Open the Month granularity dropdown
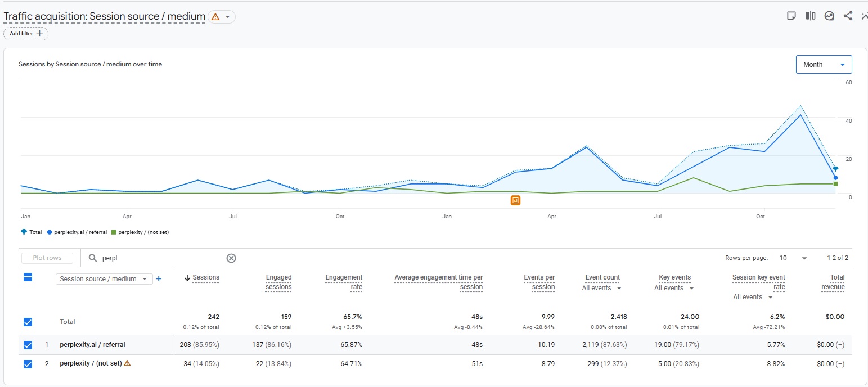Viewport: 868px width, 387px height. pyautogui.click(x=824, y=64)
